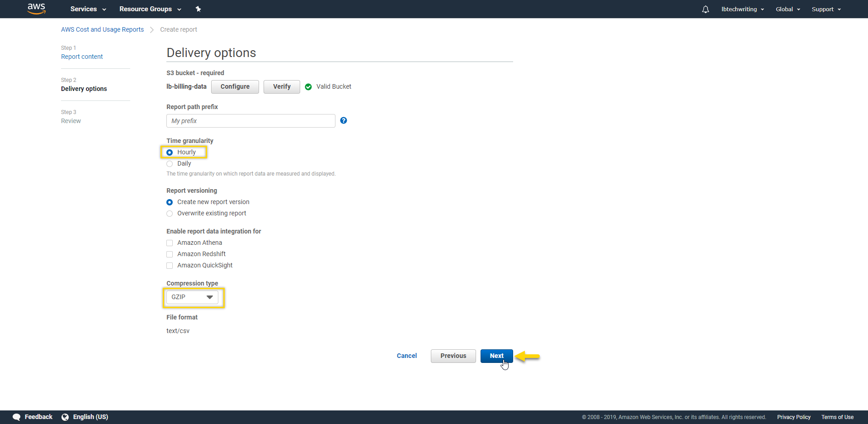Expand the Resource Groups menu

[150, 9]
